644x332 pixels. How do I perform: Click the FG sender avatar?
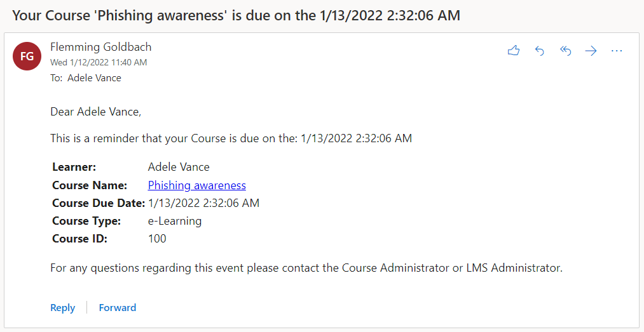[x=27, y=56]
